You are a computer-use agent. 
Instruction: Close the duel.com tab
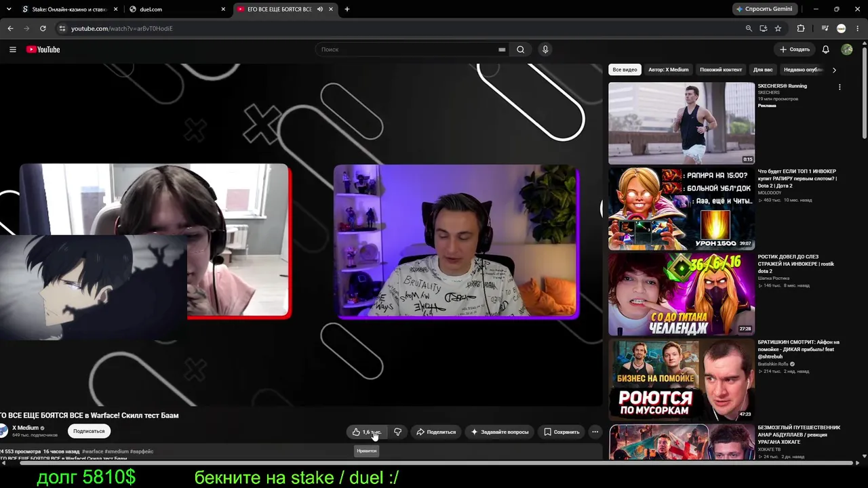point(223,9)
